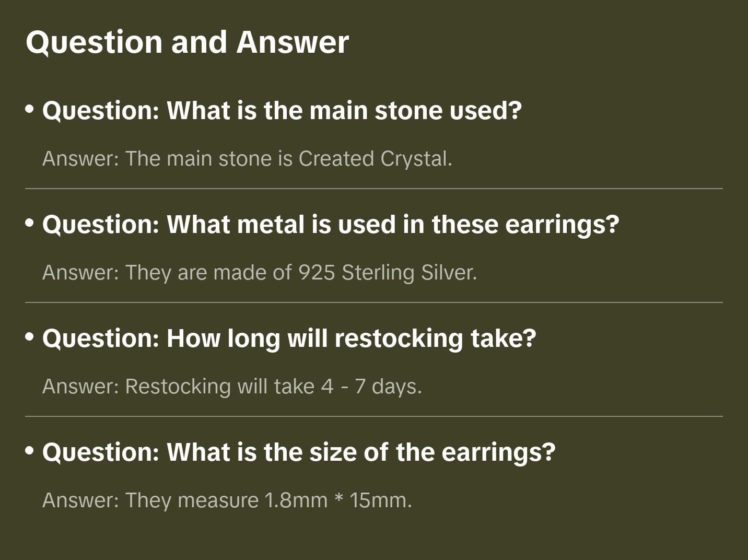This screenshot has width=748, height=560.
Task: Click the bullet beside the main stone question
Action: 30,109
